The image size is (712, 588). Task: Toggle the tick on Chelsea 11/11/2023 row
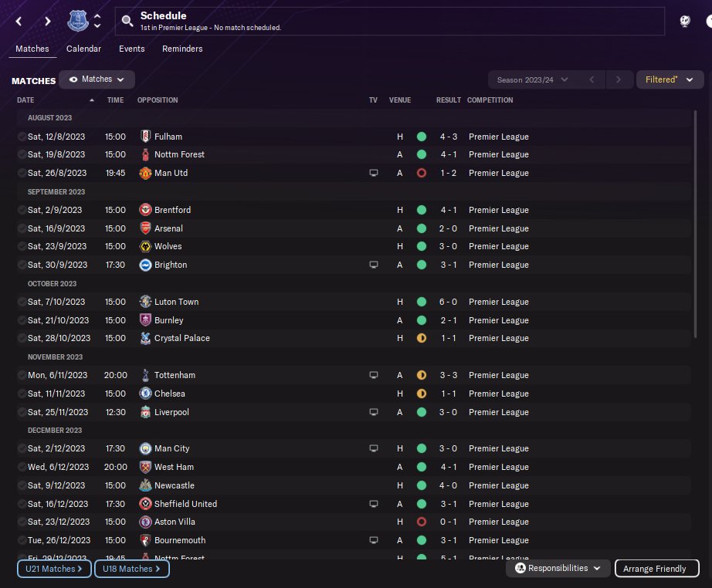[22, 394]
